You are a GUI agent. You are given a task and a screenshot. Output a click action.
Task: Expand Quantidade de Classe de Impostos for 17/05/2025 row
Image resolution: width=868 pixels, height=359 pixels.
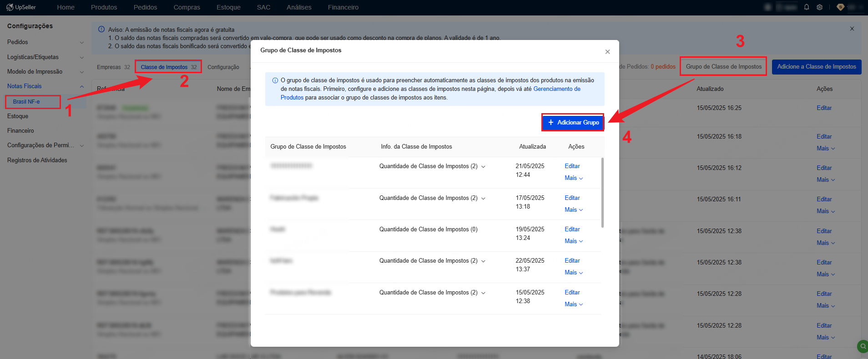click(483, 199)
